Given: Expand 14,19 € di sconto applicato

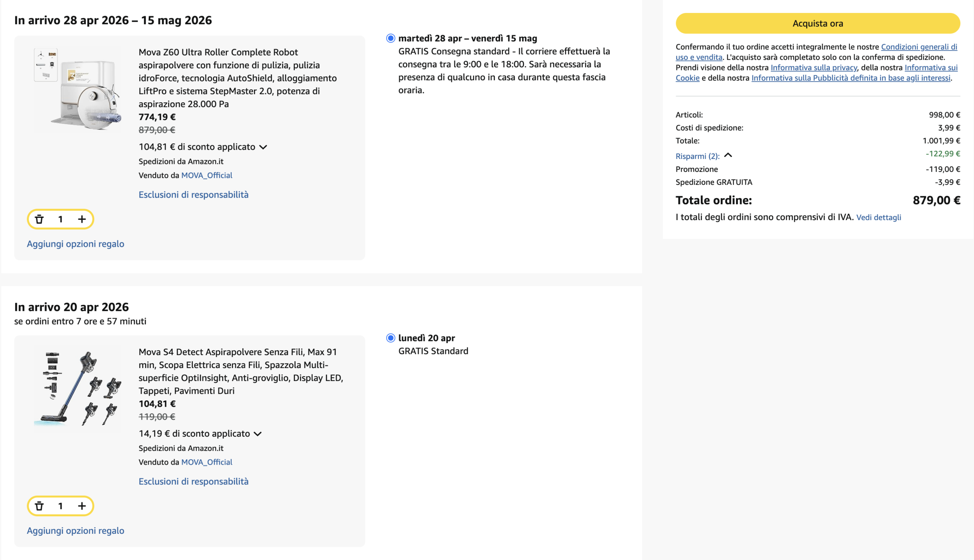Looking at the screenshot, I should pyautogui.click(x=258, y=434).
